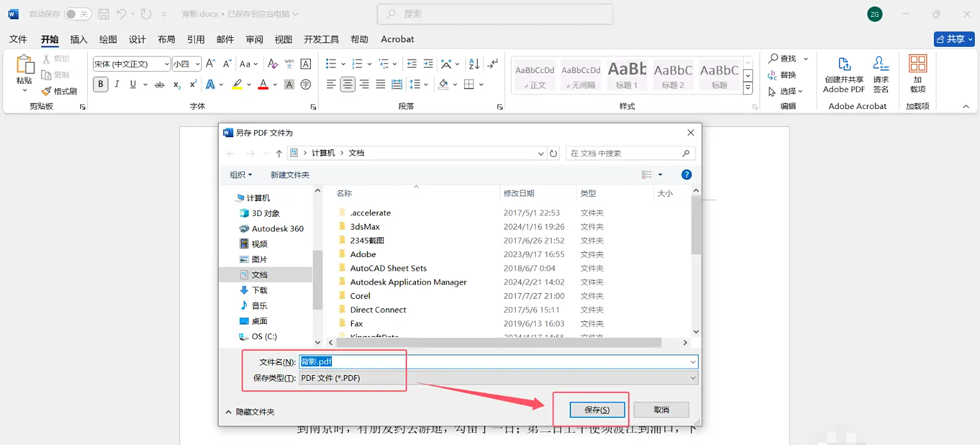Viewport: 980px width, 445px height.
Task: Click the Sort icon in the paragraph group
Action: point(472,63)
